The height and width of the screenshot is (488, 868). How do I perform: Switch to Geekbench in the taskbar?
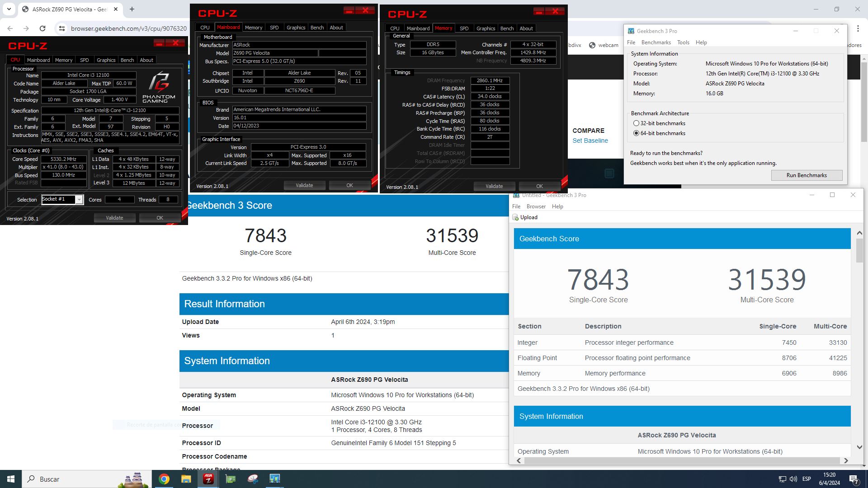275,479
